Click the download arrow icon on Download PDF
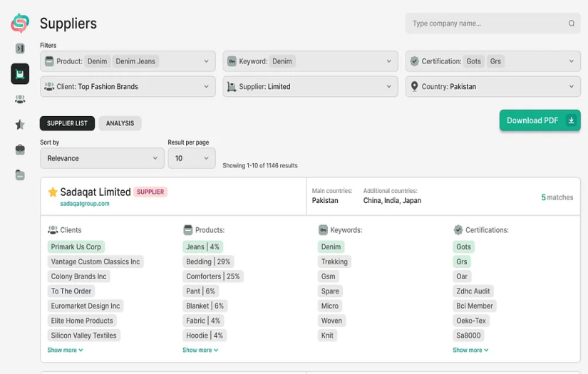The height and width of the screenshot is (374, 588). [x=571, y=120]
